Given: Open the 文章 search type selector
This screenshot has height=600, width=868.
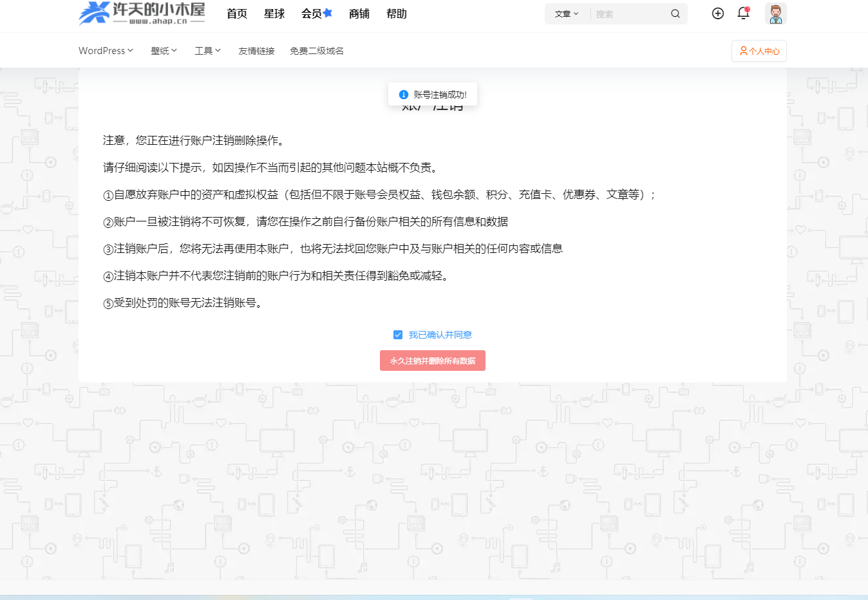Looking at the screenshot, I should [567, 14].
